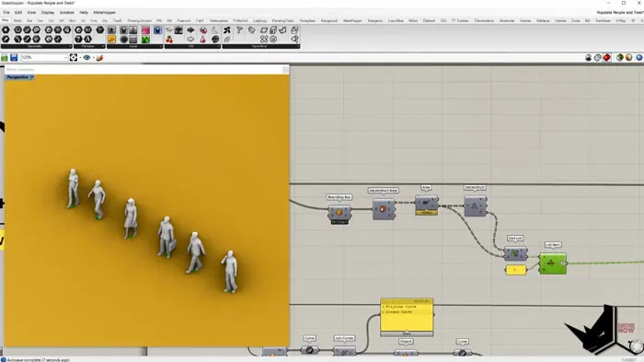Open the Solution menu
This screenshot has width=644, height=362.
67,12
